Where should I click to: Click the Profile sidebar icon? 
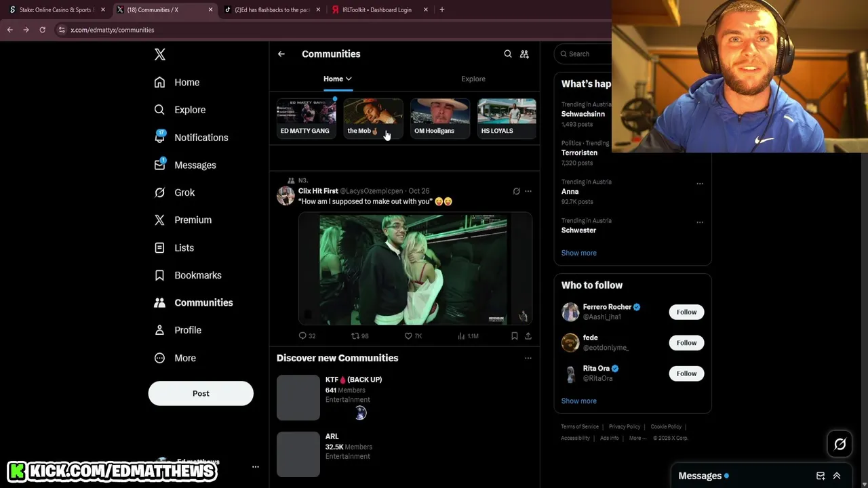click(x=159, y=330)
